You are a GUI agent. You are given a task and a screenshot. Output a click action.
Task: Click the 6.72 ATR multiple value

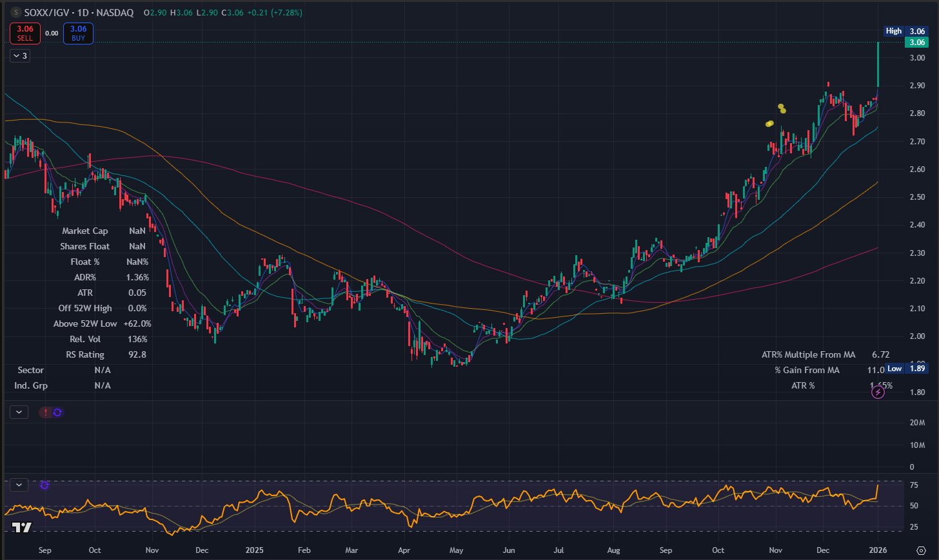pos(881,354)
